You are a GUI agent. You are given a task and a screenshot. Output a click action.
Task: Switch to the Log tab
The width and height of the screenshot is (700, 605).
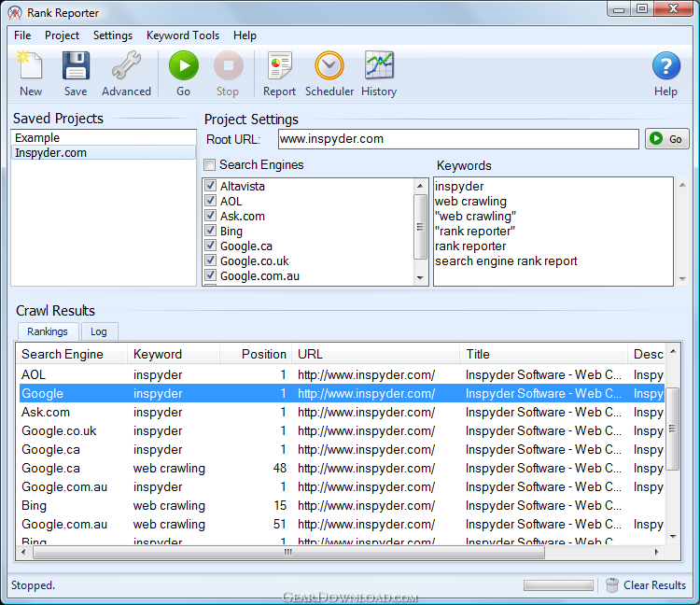pyautogui.click(x=99, y=331)
